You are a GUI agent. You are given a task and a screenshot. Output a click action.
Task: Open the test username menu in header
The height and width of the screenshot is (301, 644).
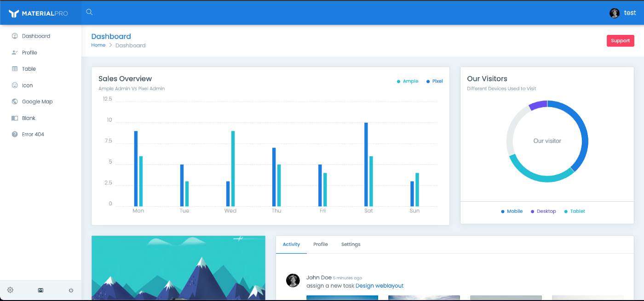(630, 13)
